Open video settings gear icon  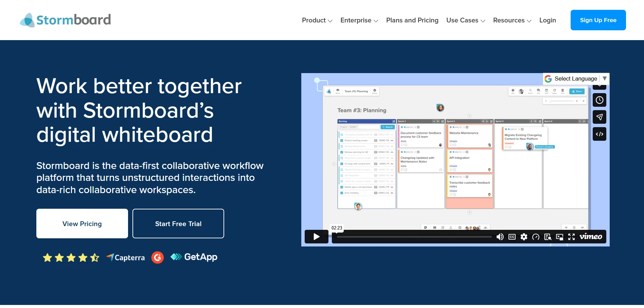pyautogui.click(x=524, y=237)
